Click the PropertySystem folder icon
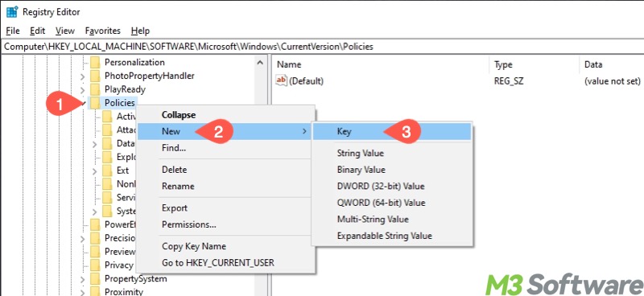 click(95, 279)
